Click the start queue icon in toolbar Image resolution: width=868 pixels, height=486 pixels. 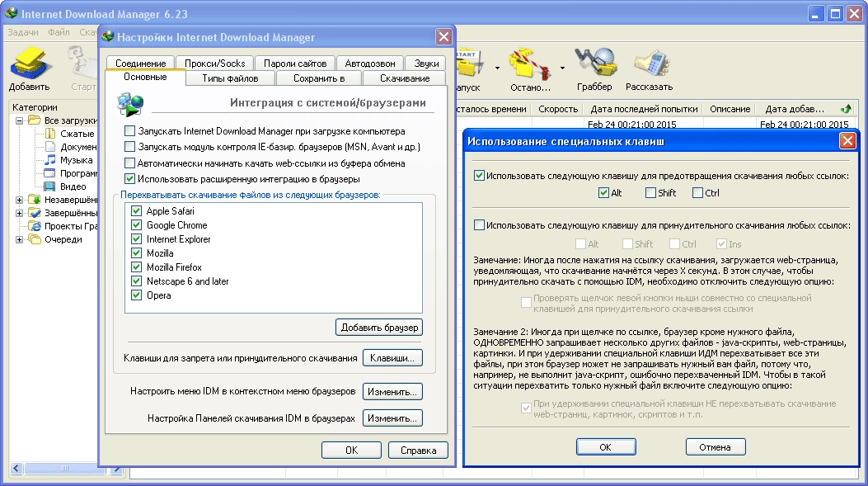(469, 64)
